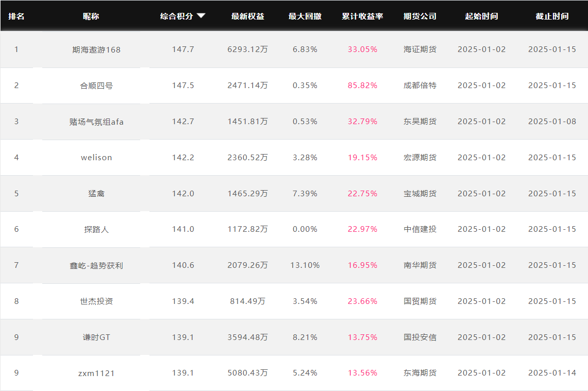
Task: Click the sort arrow next to 综合积分
Action: click(201, 16)
